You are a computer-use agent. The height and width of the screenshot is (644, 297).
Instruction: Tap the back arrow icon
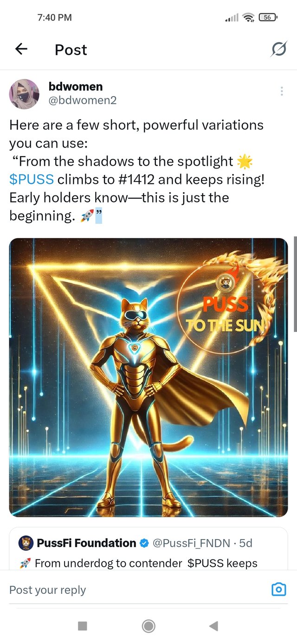pyautogui.click(x=21, y=49)
